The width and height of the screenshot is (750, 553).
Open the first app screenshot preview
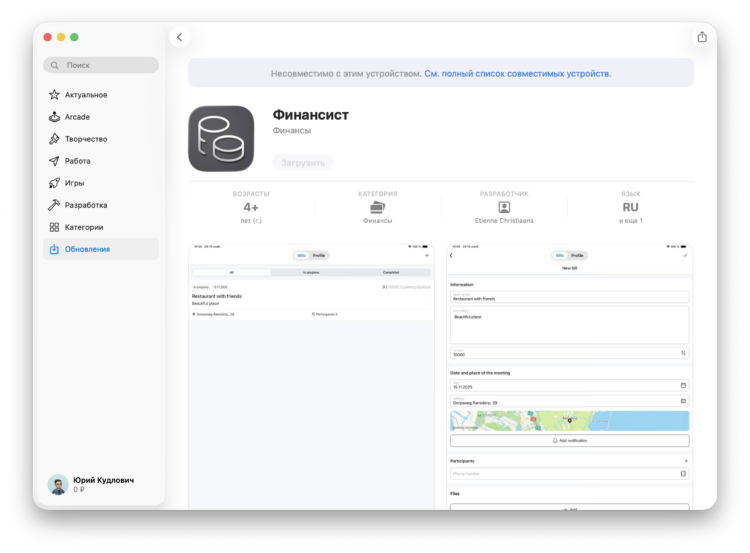(312, 375)
